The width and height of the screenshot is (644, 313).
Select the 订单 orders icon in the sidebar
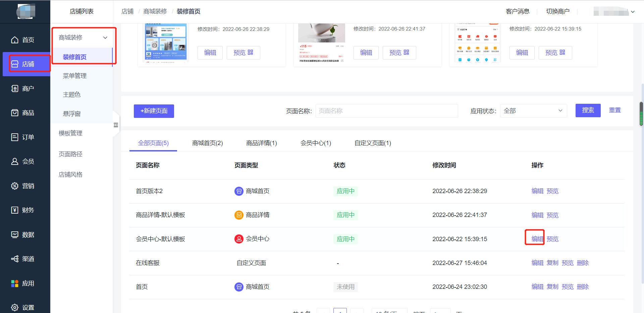pos(15,137)
